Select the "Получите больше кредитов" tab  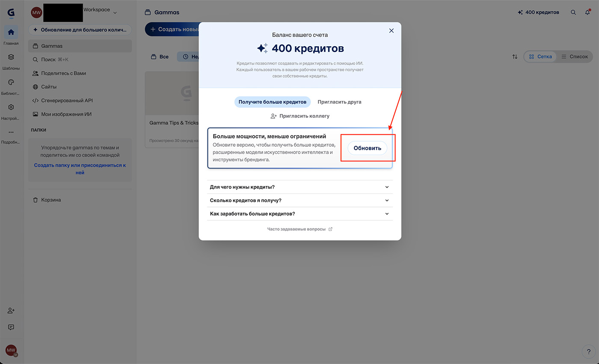click(x=272, y=102)
